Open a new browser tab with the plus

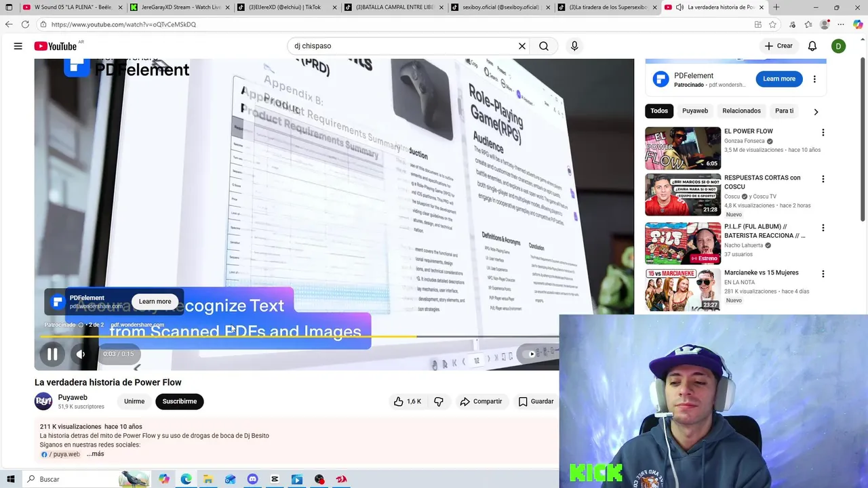click(776, 7)
